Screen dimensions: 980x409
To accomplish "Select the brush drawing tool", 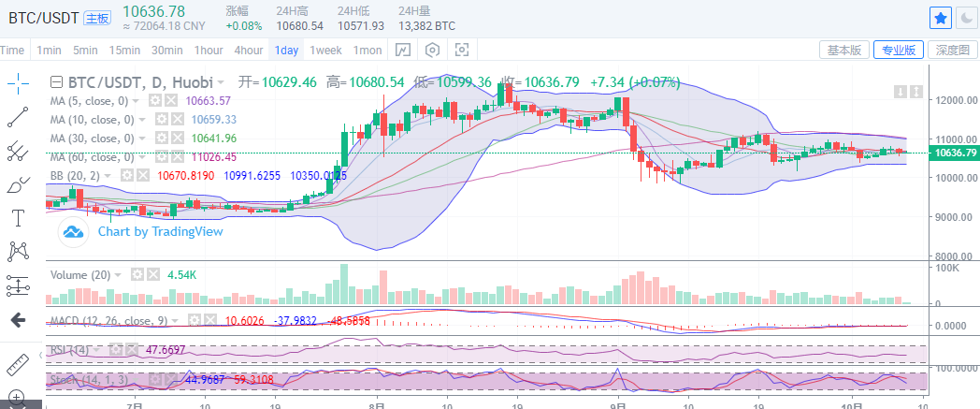I will coord(18,184).
